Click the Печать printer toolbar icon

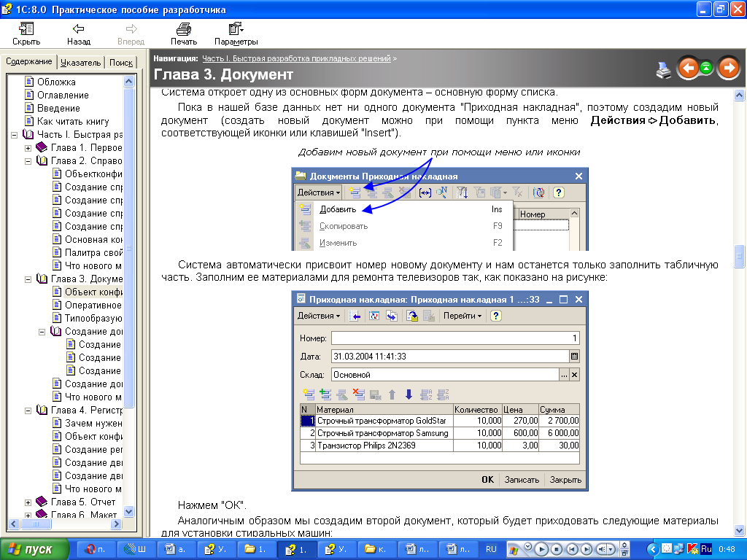(183, 34)
